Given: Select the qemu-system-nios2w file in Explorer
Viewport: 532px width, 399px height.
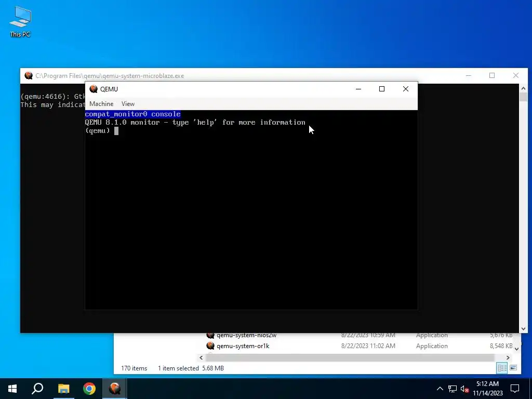Looking at the screenshot, I should tap(247, 336).
